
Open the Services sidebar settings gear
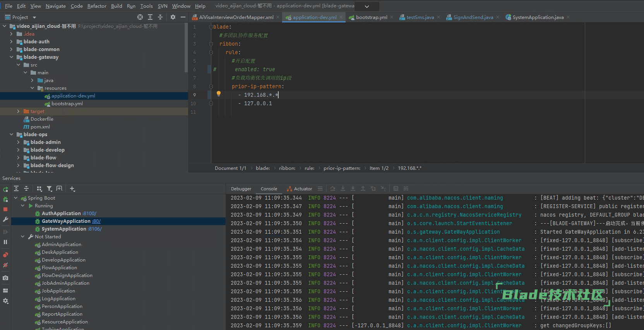[x=5, y=301]
